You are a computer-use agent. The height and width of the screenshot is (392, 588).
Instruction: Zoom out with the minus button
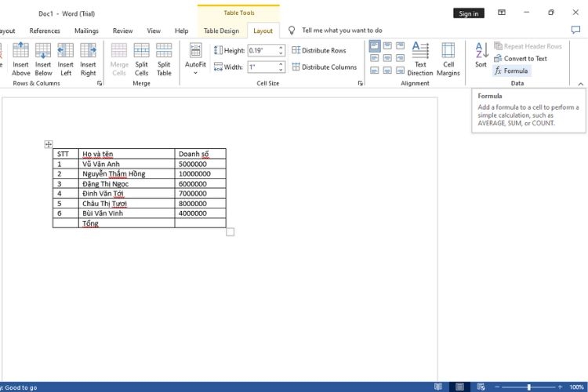point(497,387)
